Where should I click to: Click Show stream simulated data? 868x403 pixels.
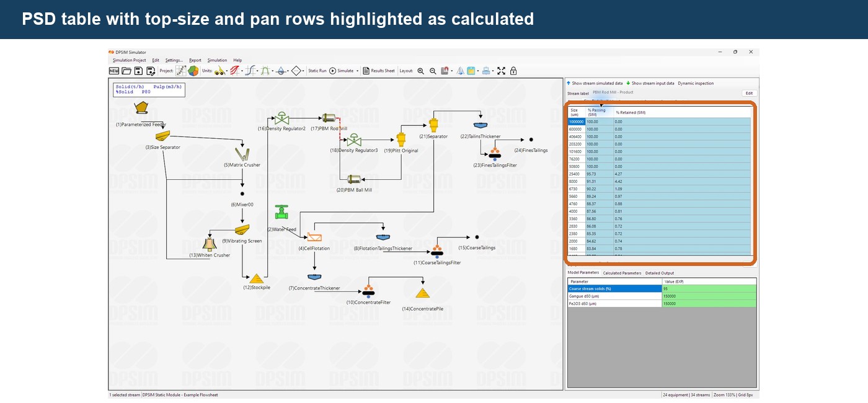[595, 83]
